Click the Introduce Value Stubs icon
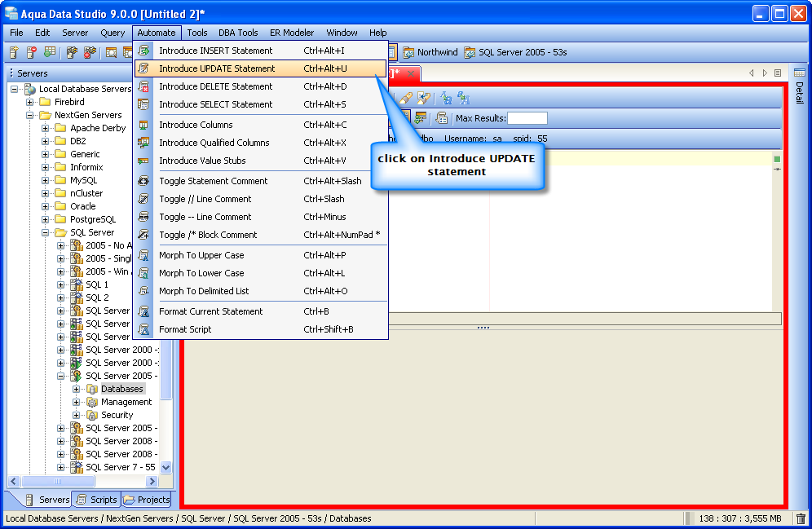 point(143,161)
